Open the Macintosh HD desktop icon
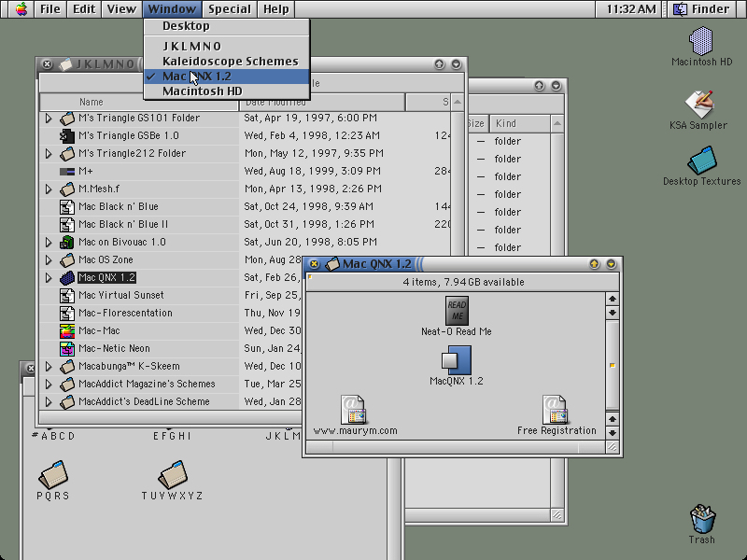The height and width of the screenshot is (560, 747). point(701,40)
